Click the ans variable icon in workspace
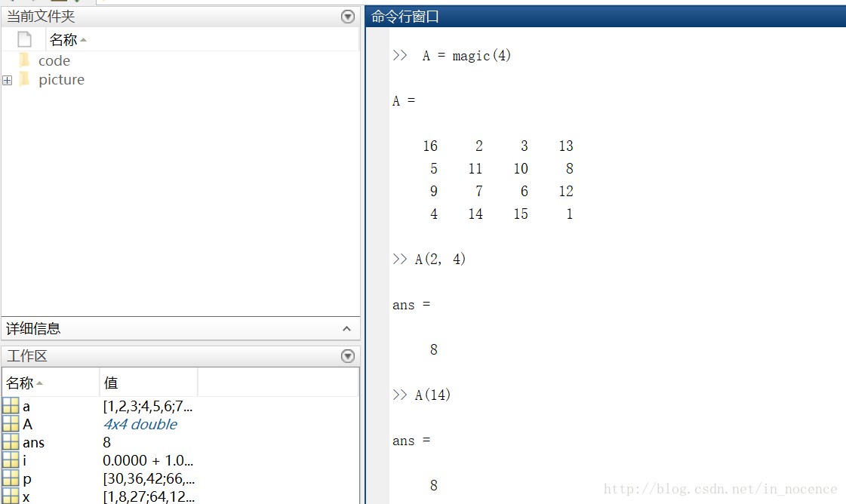 (x=11, y=443)
